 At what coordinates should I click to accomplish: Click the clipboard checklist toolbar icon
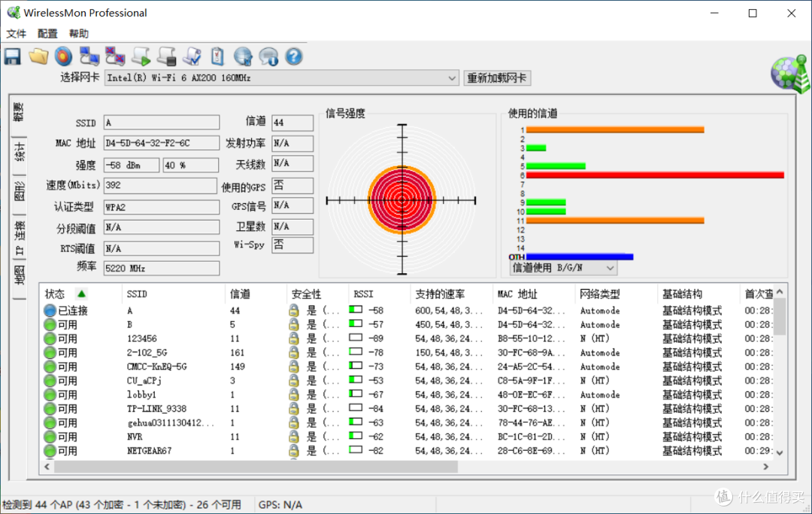point(217,56)
